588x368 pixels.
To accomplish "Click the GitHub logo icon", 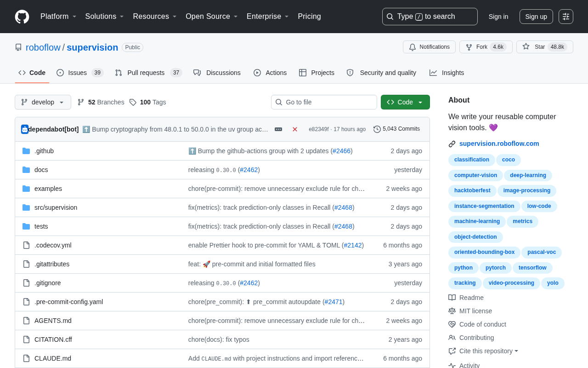I will [x=22, y=17].
